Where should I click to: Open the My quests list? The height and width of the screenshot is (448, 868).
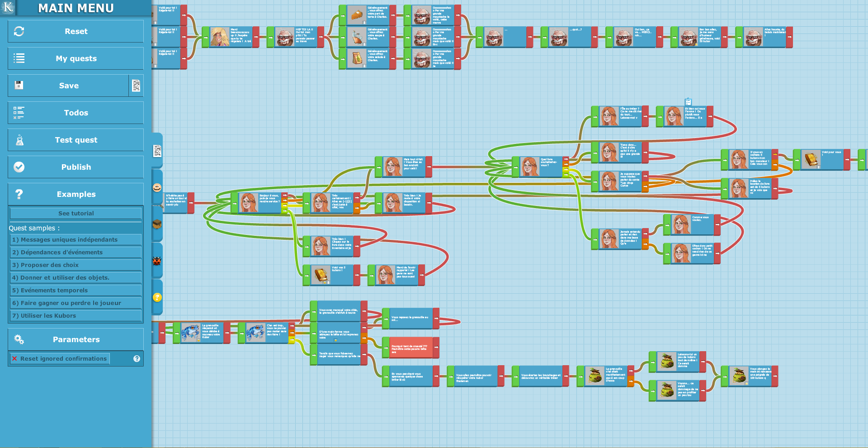click(76, 58)
